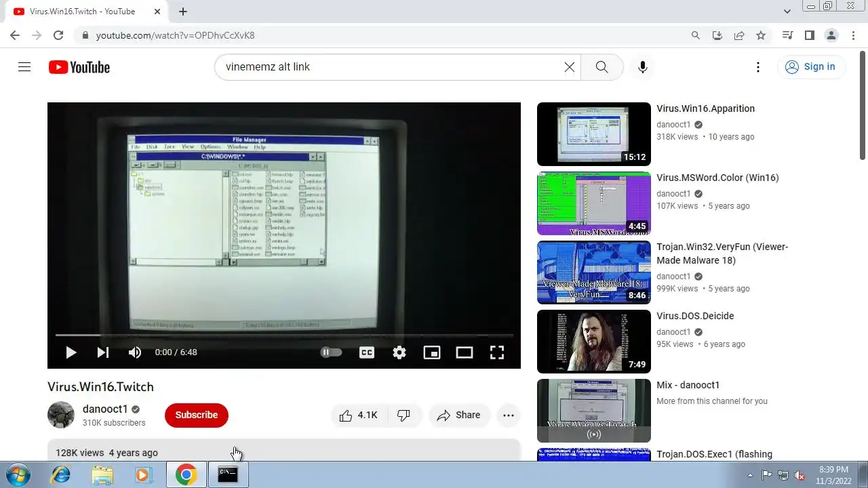Install app icon in address bar
The image size is (868, 488).
tap(717, 35)
